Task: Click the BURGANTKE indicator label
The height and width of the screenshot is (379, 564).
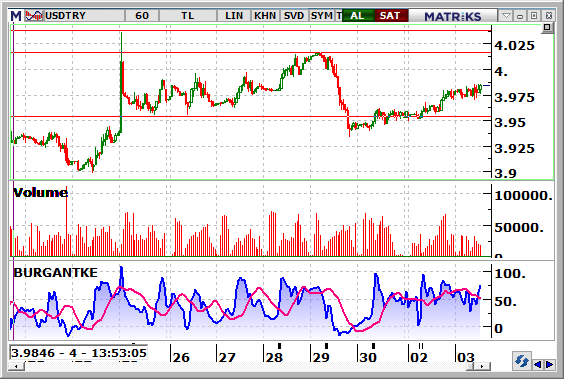Action: coord(55,273)
